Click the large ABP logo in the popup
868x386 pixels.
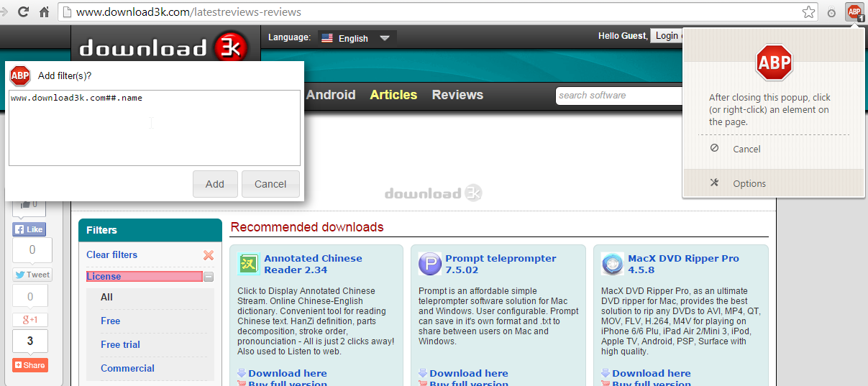[774, 63]
